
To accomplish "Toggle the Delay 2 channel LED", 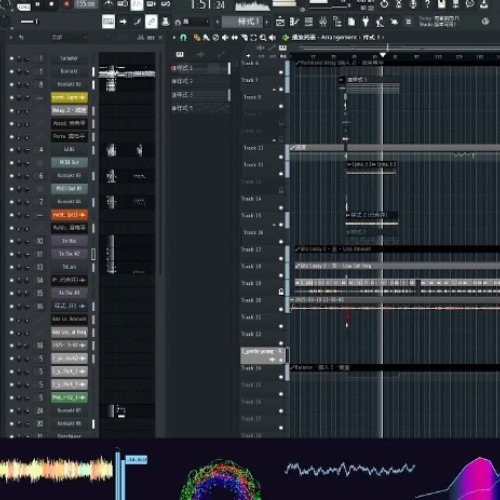I will (12, 111).
